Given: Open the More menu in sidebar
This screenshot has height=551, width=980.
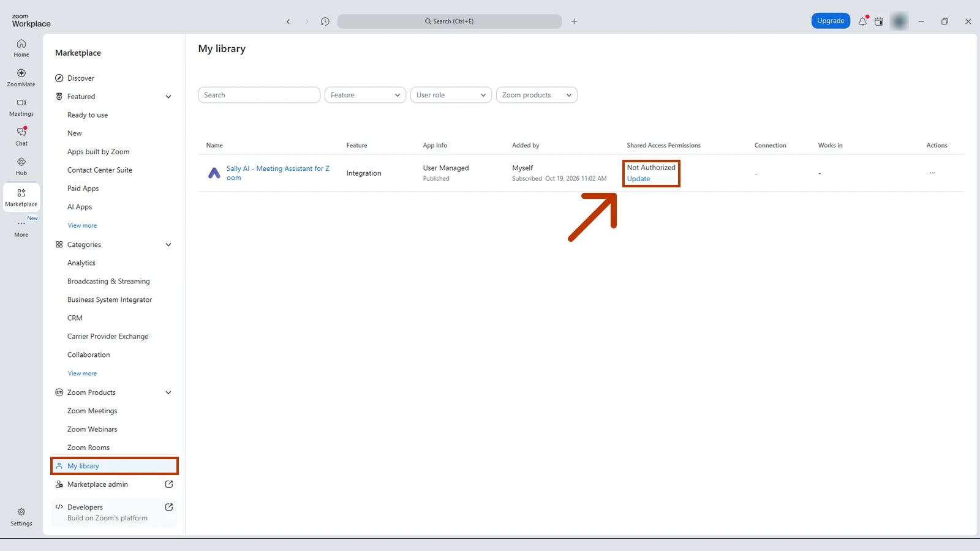Looking at the screenshot, I should (21, 228).
